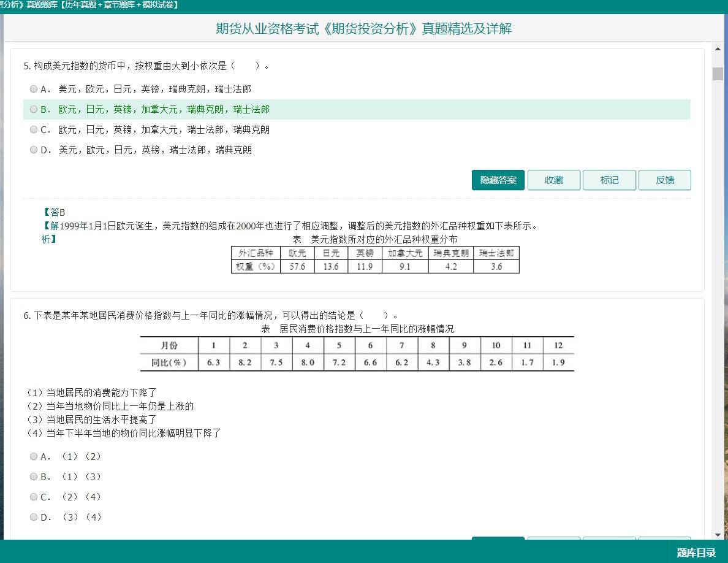728x563 pixels.
Task: Select option D for question 5
Action: (x=34, y=150)
